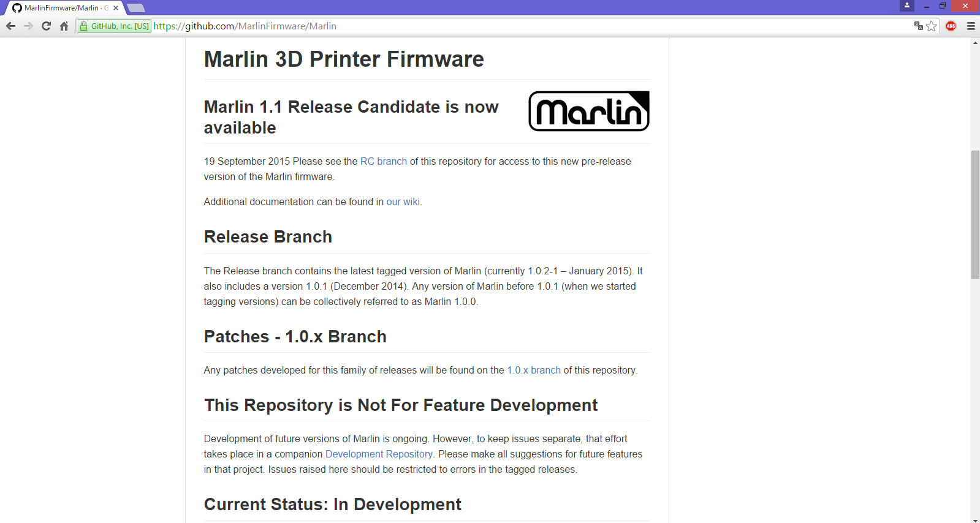Open a new browser tab
This screenshot has width=980, height=523.
pyautogui.click(x=136, y=8)
